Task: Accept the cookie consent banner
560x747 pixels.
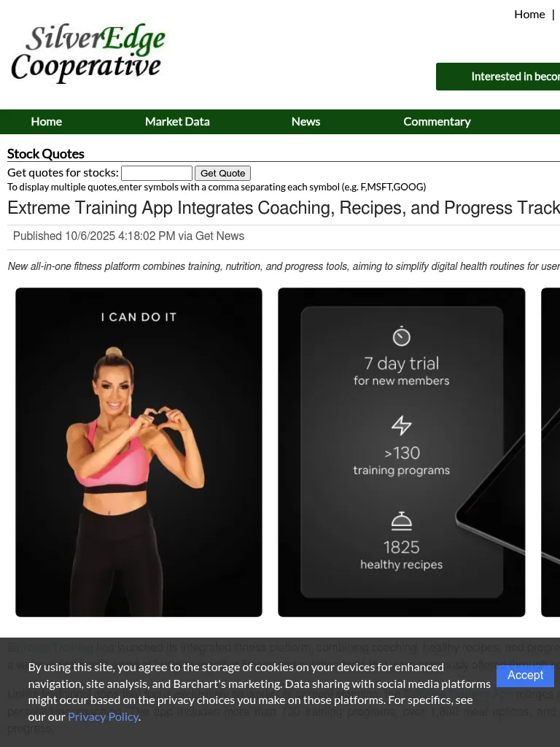Action: [525, 676]
